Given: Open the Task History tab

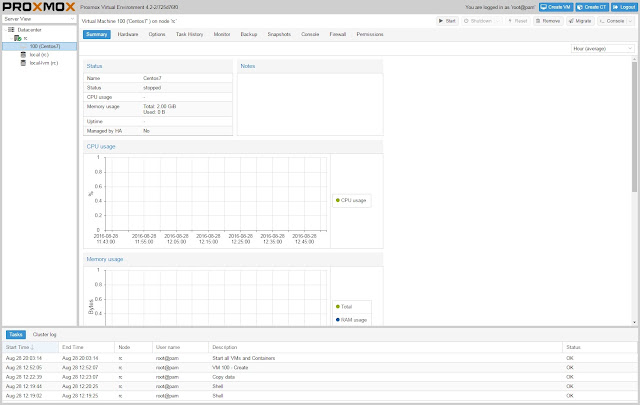Looking at the screenshot, I should click(x=189, y=34).
